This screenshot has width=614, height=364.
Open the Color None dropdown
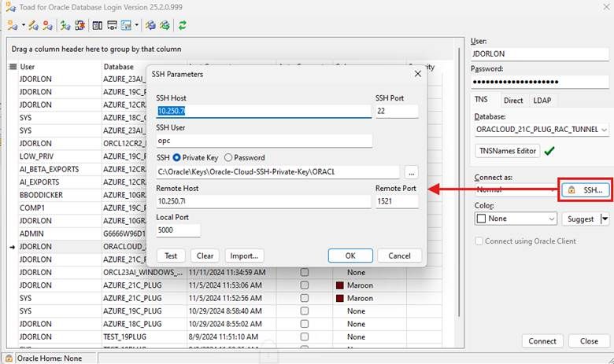point(551,219)
